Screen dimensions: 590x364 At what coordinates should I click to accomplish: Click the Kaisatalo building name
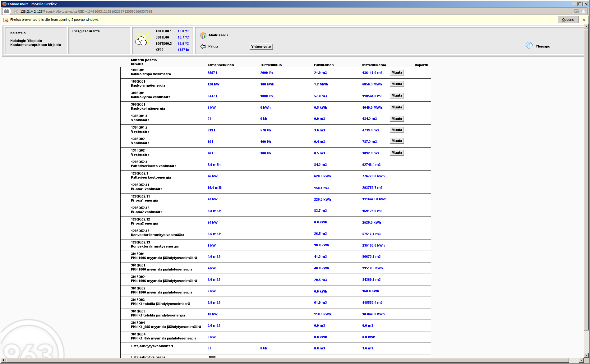18,33
